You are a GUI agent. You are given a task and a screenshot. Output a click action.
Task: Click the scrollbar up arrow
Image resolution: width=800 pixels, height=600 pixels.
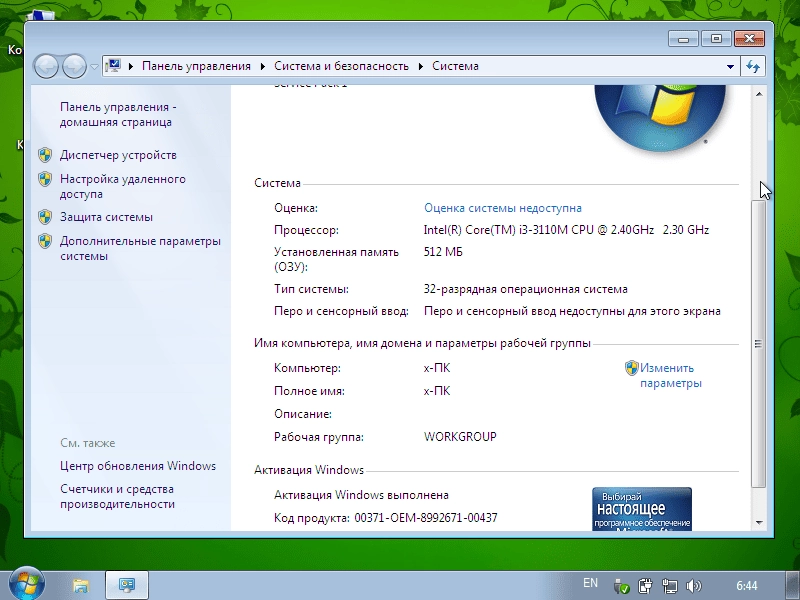pos(759,94)
